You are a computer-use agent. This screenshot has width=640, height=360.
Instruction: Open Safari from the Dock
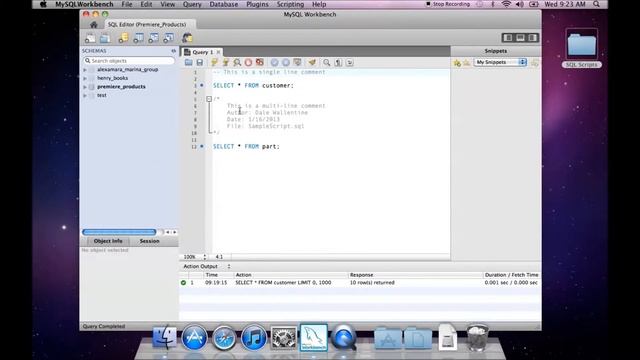pyautogui.click(x=224, y=338)
